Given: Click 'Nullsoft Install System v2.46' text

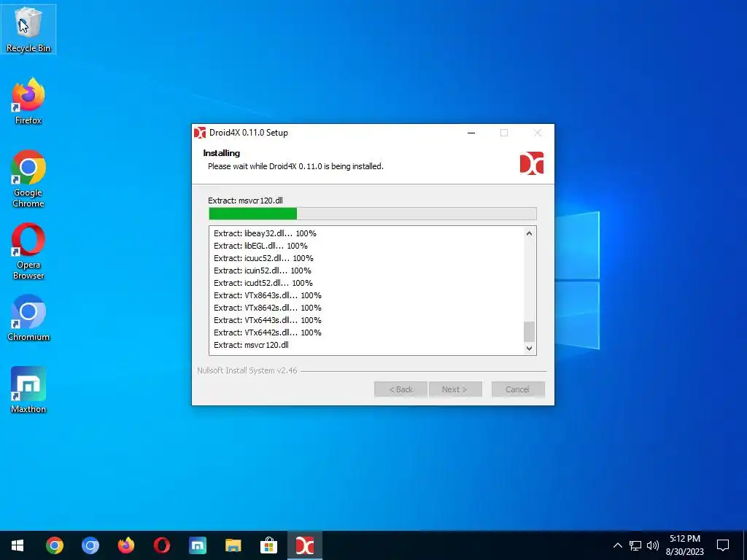Looking at the screenshot, I should pyautogui.click(x=247, y=370).
